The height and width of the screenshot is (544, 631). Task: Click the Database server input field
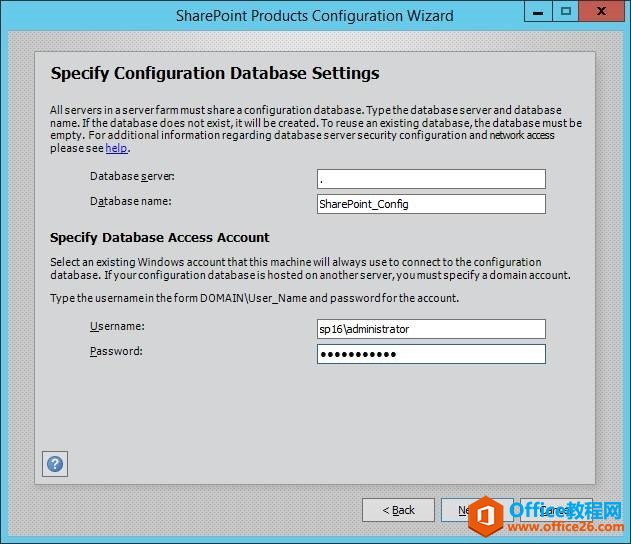[430, 179]
